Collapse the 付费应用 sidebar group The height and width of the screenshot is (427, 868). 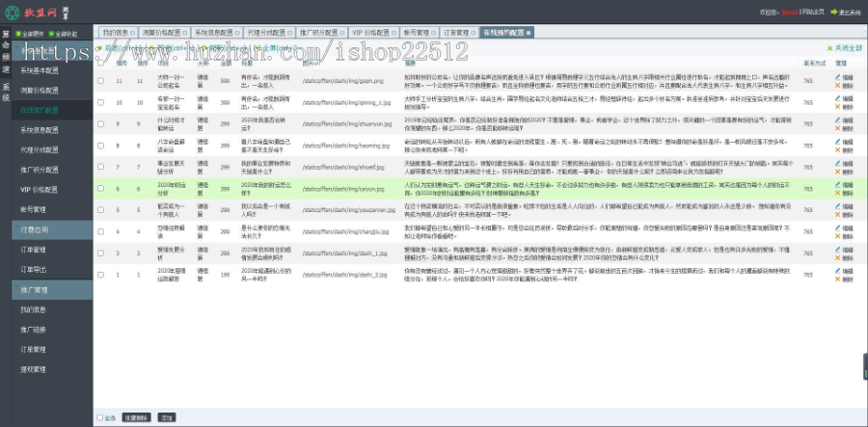point(52,229)
